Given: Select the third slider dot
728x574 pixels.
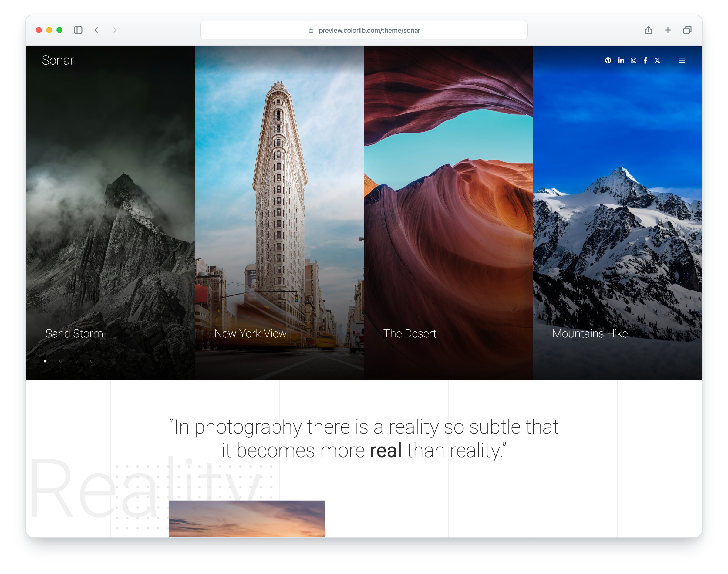Looking at the screenshot, I should (76, 361).
